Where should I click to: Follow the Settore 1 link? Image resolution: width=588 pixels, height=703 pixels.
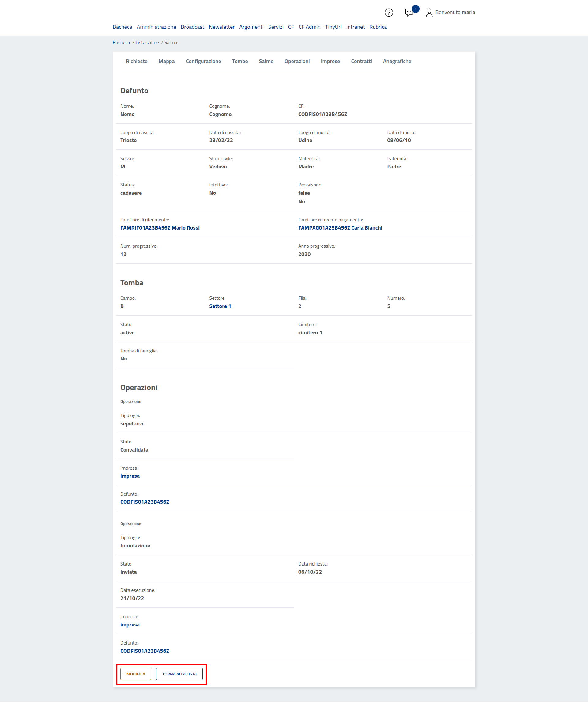click(220, 306)
